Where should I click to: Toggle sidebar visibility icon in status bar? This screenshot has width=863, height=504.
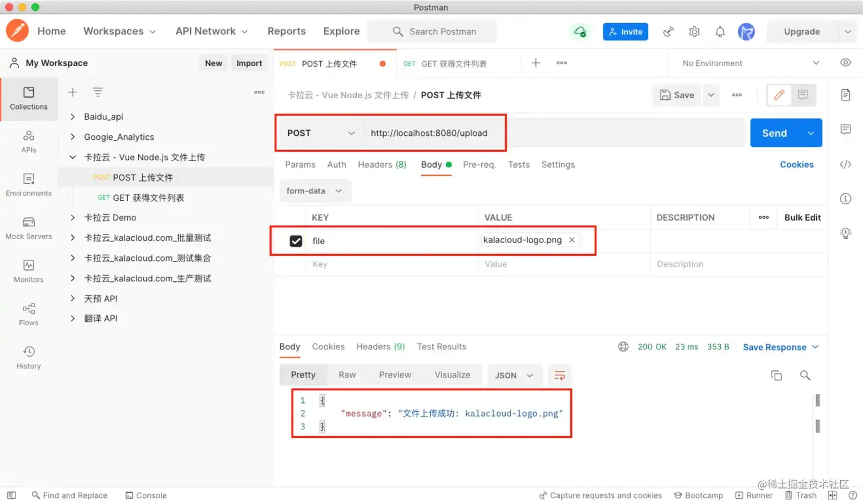(x=11, y=495)
